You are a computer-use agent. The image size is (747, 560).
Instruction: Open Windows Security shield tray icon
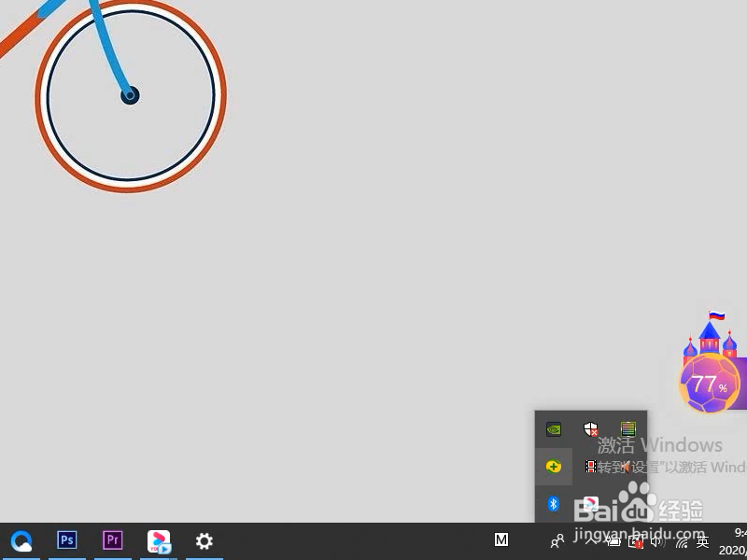coord(591,429)
